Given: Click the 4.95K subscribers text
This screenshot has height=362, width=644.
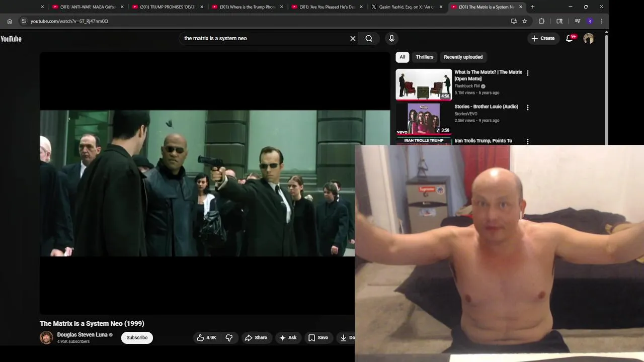Looking at the screenshot, I should pos(73,342).
